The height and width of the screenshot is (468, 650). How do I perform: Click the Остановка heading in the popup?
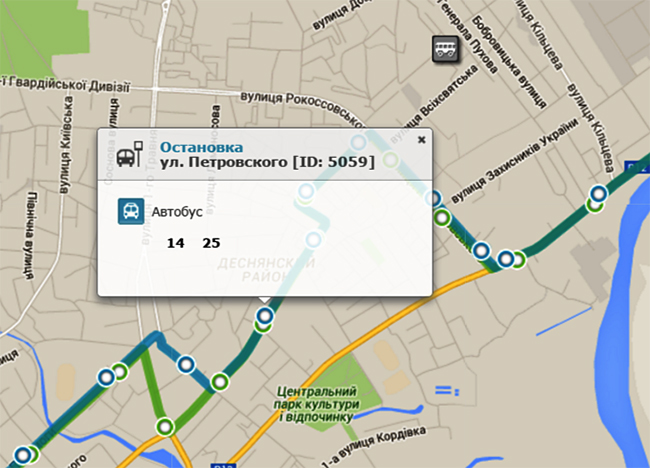201,147
